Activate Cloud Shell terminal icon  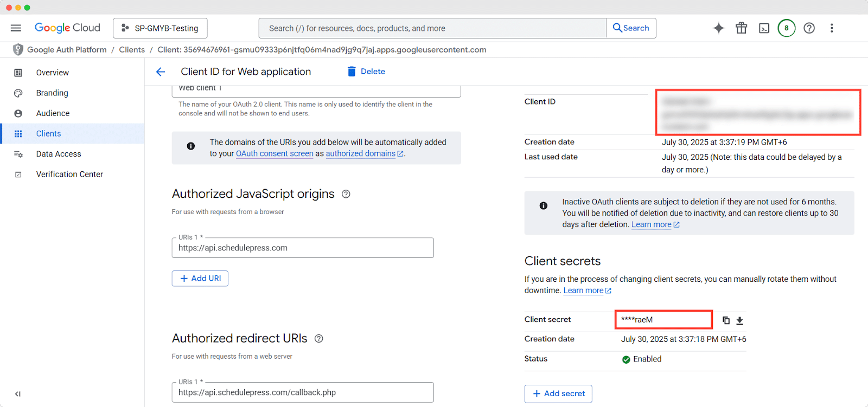[x=764, y=28]
